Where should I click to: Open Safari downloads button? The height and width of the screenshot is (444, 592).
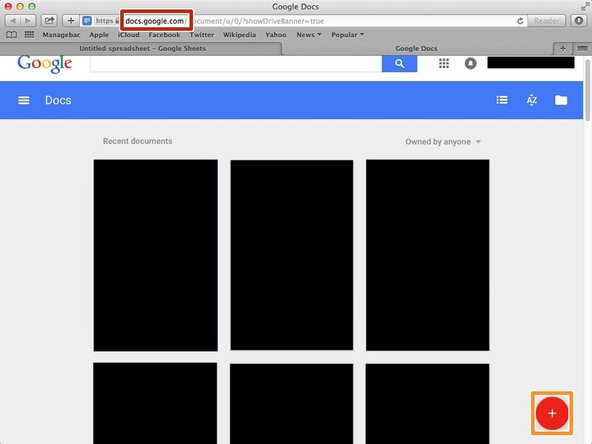point(579,21)
